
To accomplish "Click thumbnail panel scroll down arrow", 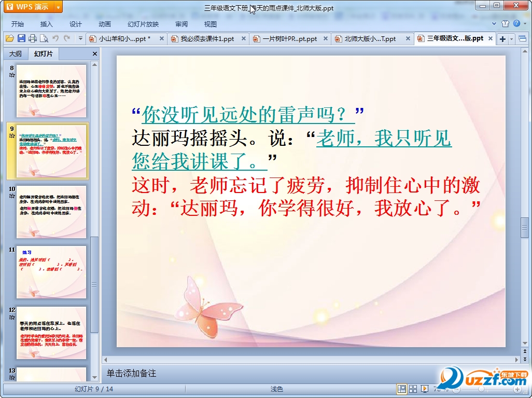I will click(x=95, y=377).
